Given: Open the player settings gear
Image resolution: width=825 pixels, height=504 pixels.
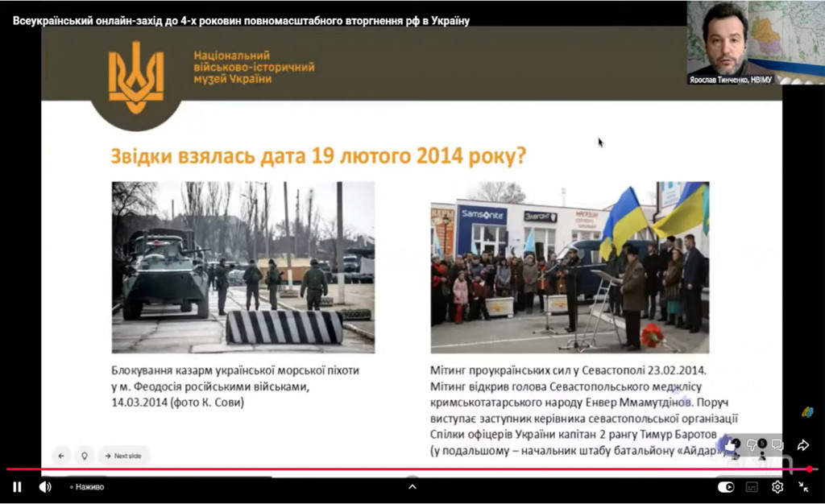Looking at the screenshot, I should pos(777,487).
